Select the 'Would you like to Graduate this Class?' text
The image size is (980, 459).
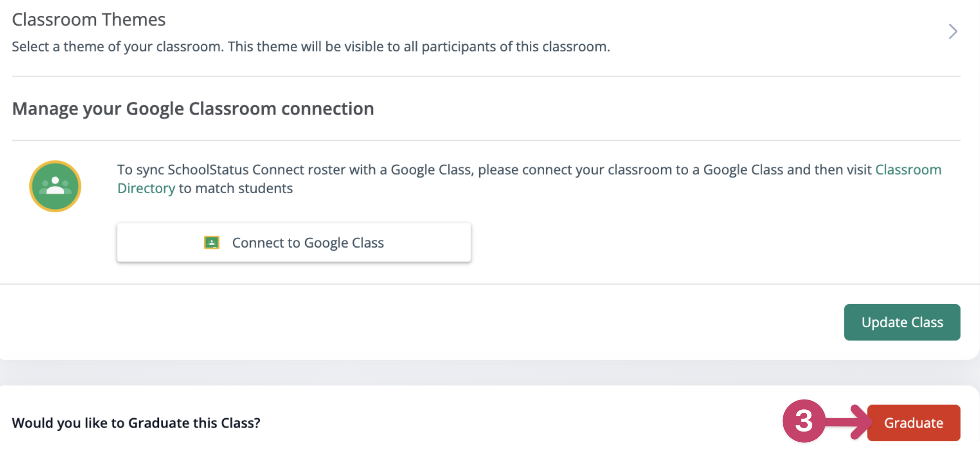click(x=136, y=423)
